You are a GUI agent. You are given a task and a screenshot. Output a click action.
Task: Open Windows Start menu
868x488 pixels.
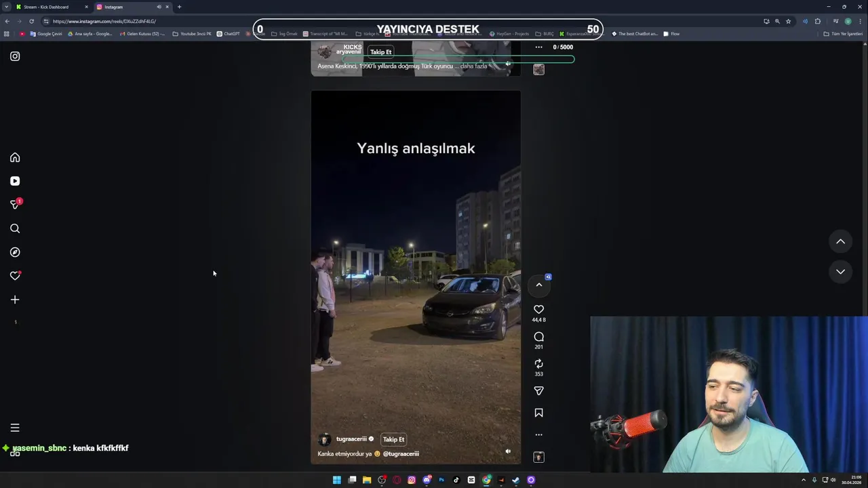tap(336, 480)
